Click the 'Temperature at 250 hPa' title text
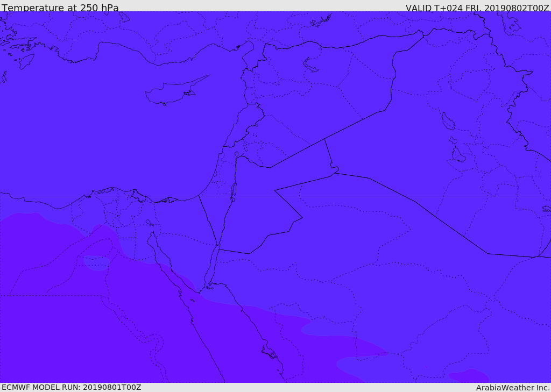 point(60,8)
